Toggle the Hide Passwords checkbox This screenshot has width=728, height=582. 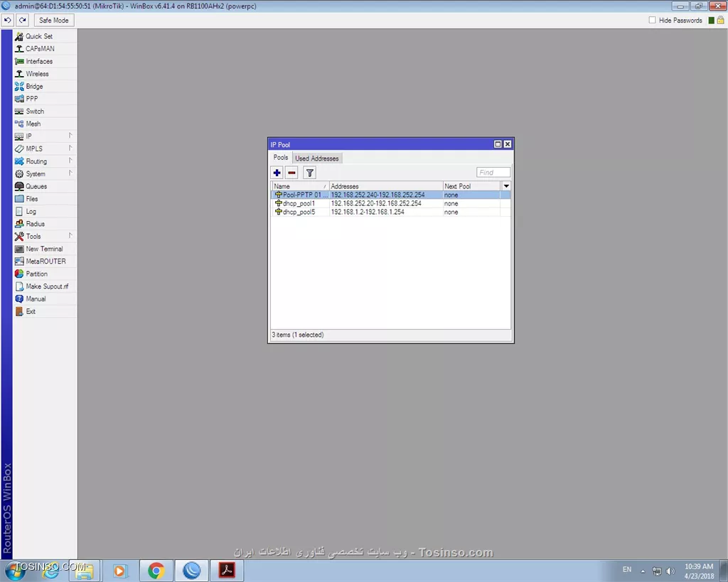pyautogui.click(x=653, y=20)
